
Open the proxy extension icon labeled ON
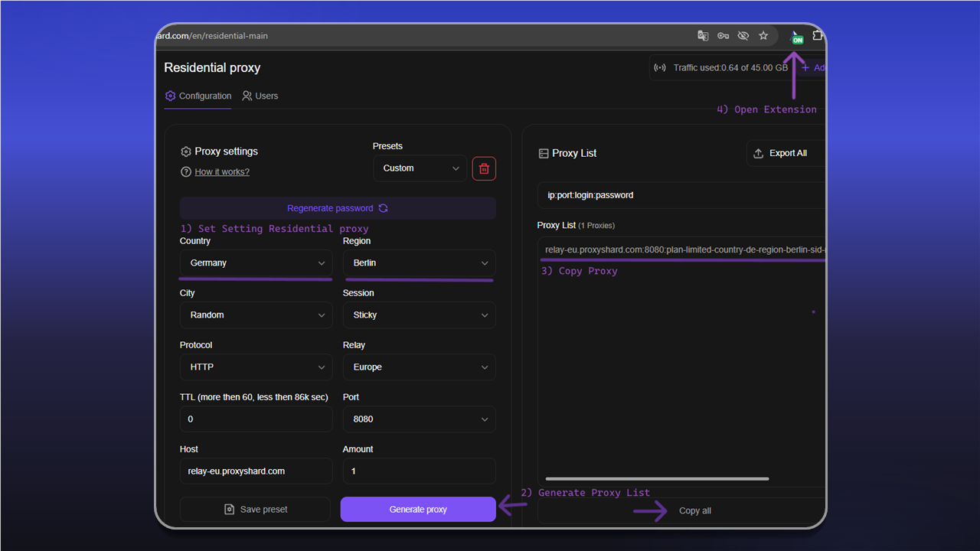click(797, 36)
